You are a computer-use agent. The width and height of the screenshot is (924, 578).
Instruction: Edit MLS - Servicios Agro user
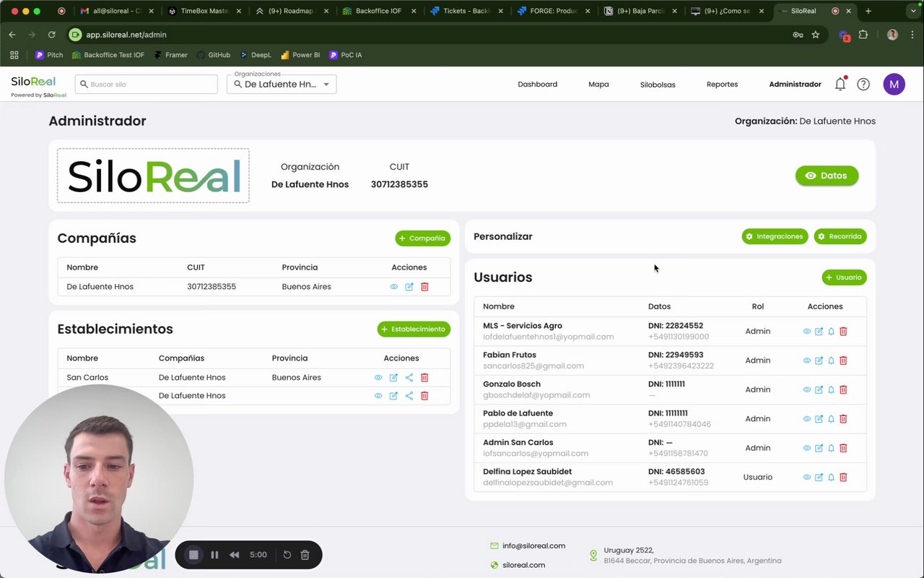[819, 332]
